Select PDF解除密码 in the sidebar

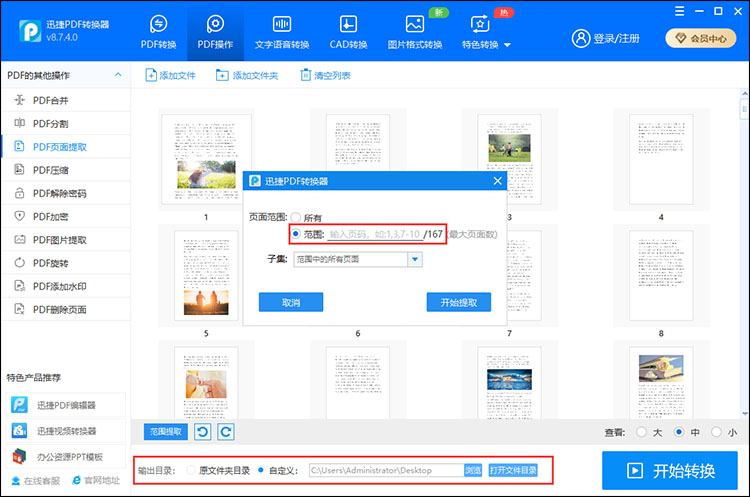[x=66, y=193]
